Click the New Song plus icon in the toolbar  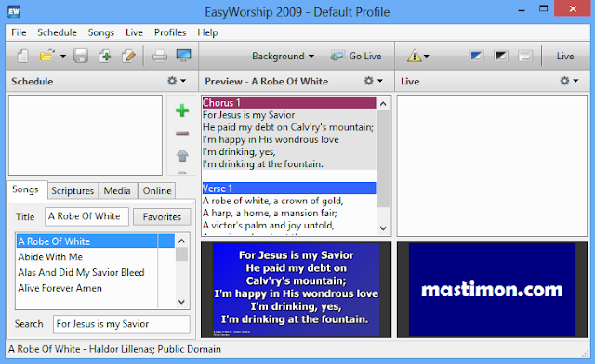click(105, 56)
